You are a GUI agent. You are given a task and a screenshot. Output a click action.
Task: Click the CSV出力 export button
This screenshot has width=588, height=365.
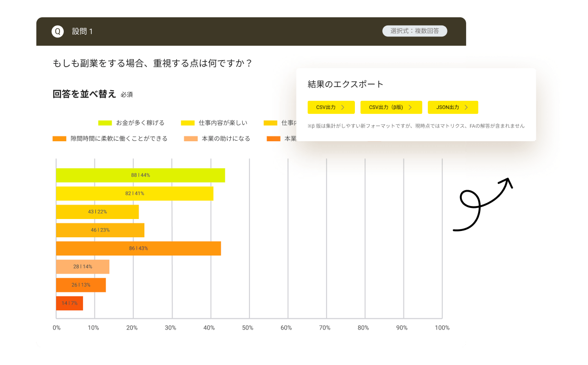pos(330,107)
